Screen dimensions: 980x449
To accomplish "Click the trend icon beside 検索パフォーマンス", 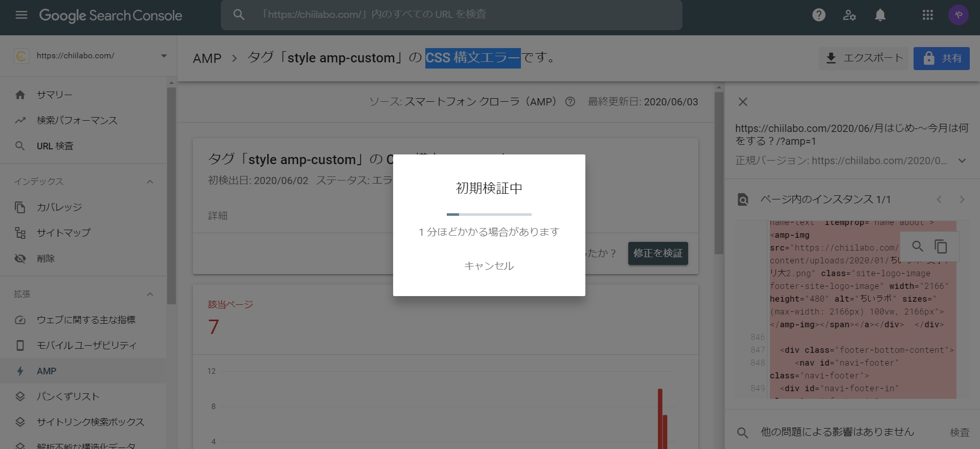I will click(x=20, y=120).
